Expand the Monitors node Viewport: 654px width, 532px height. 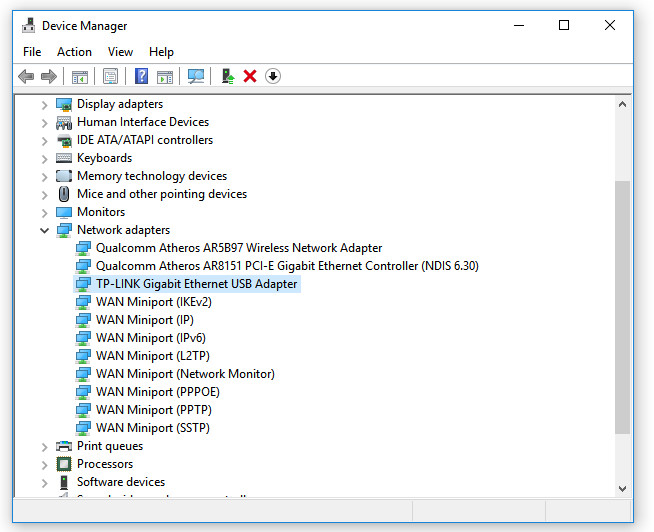[x=45, y=213]
